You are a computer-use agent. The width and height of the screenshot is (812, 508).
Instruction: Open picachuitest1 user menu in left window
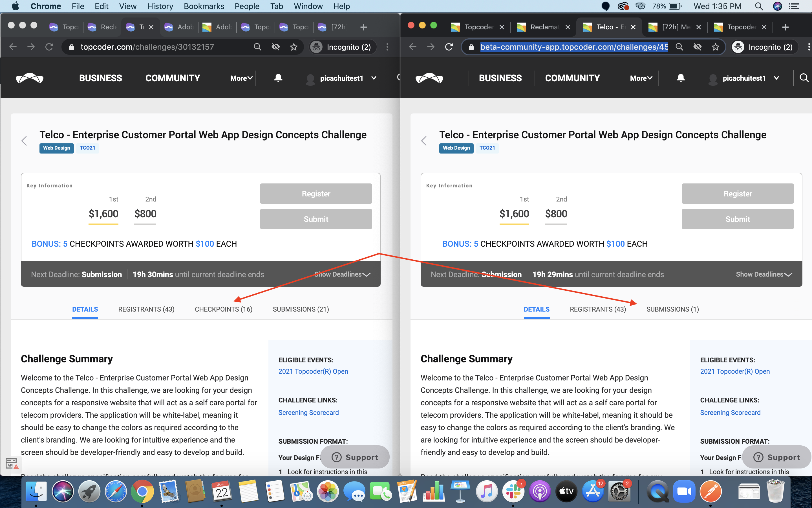[x=341, y=78]
